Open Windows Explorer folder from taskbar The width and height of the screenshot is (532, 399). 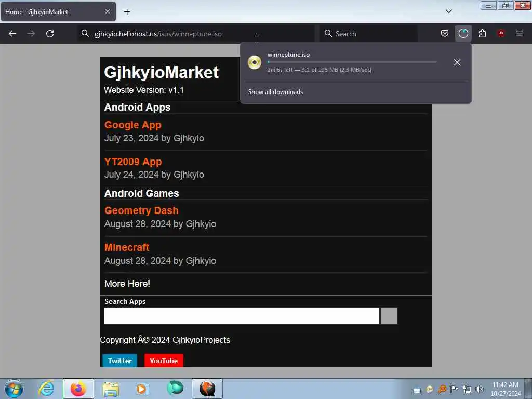click(x=111, y=389)
